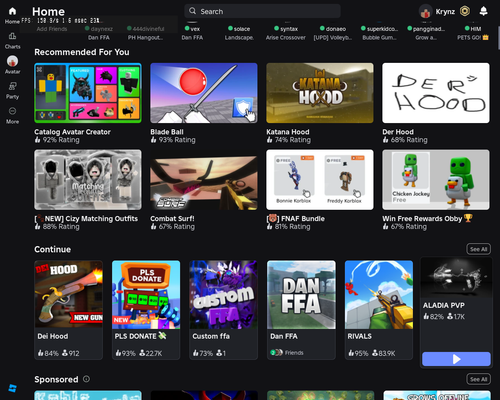This screenshot has width=500, height=400.
Task: Open Dei Hood card in Continue
Action: pos(68,310)
